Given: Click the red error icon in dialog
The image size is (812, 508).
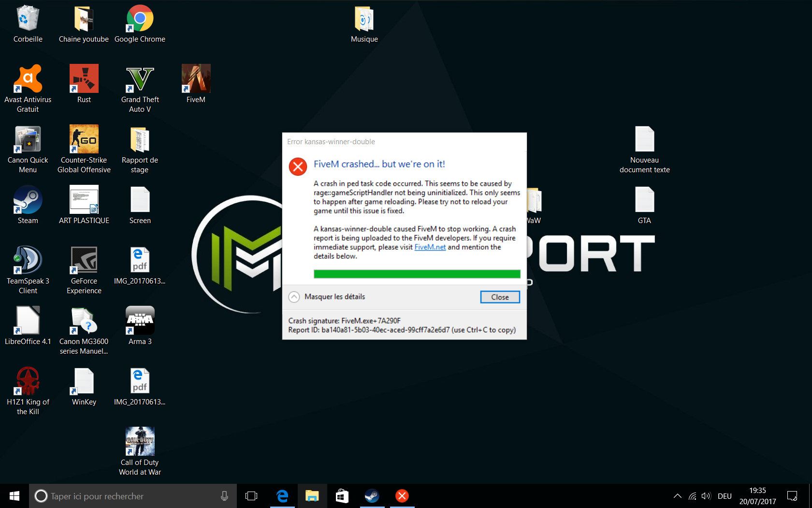Looking at the screenshot, I should [x=298, y=167].
